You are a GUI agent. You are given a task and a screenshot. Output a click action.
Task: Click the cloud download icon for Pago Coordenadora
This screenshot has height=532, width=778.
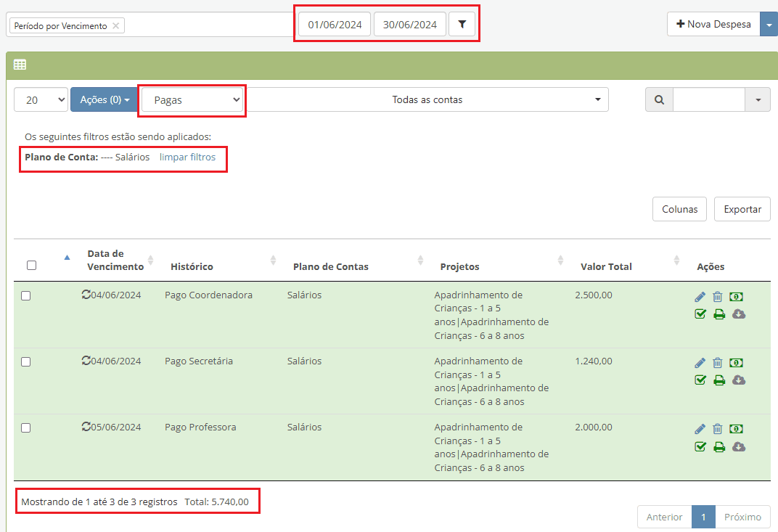[x=739, y=314]
